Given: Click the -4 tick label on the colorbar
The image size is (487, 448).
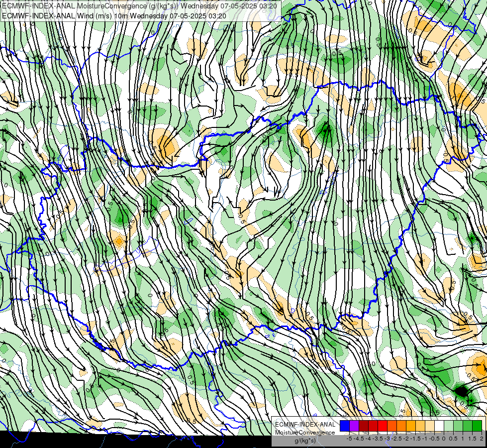Looking at the screenshot, I should 368,439.
